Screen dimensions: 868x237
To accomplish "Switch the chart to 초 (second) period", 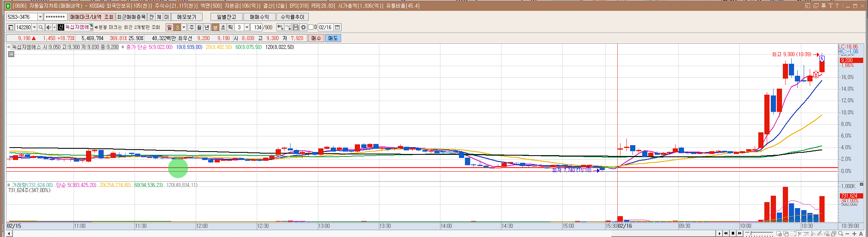I will click(223, 27).
